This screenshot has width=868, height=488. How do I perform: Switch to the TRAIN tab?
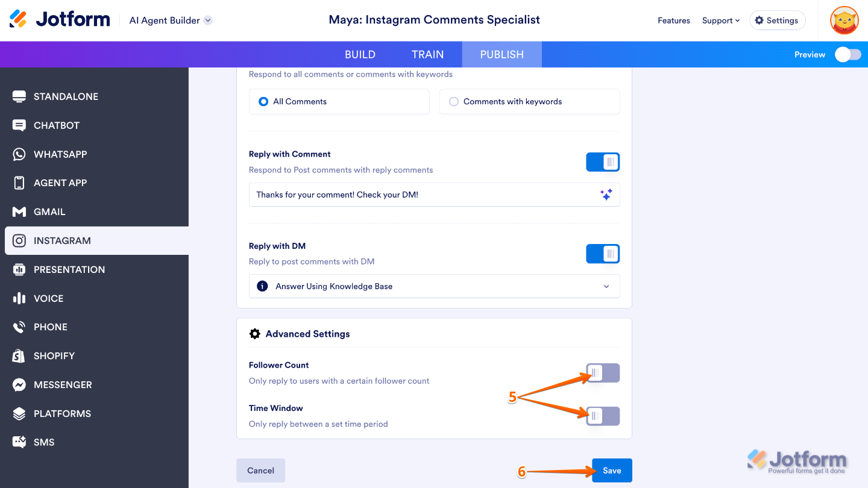tap(427, 54)
